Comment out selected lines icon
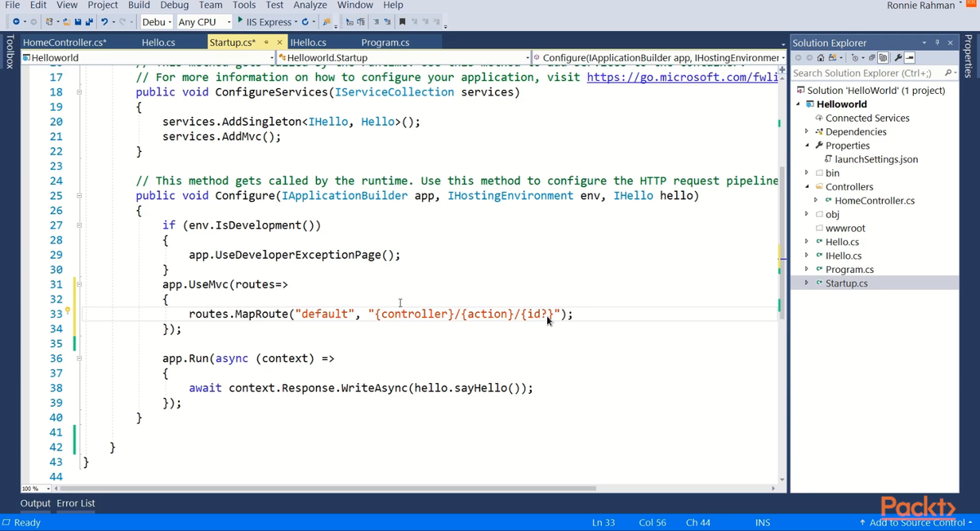Viewport: 980px width, 531px height. click(x=375, y=22)
